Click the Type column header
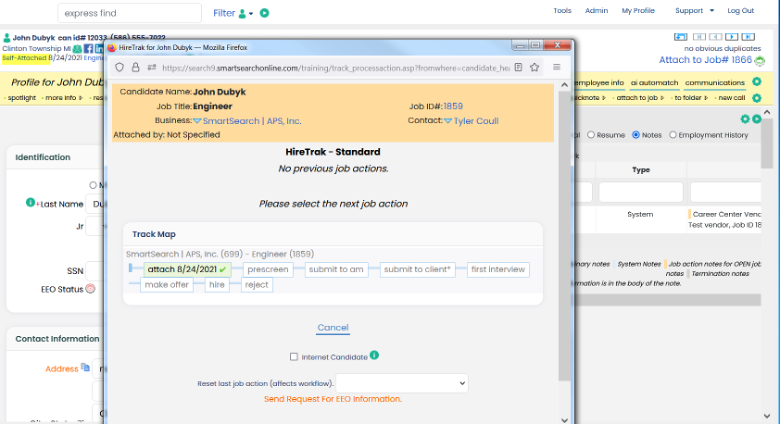The width and height of the screenshot is (780, 425). point(641,170)
